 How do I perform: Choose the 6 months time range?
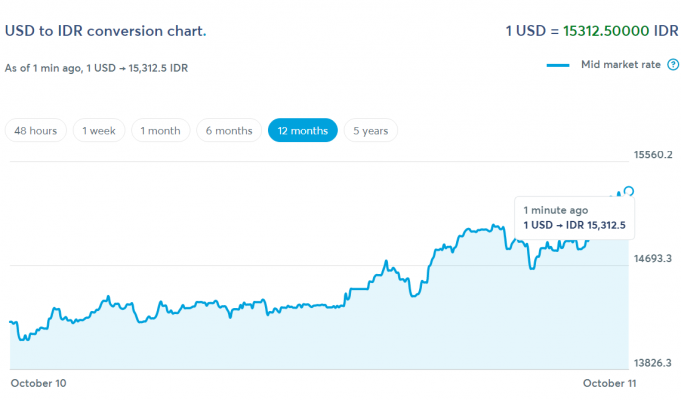click(229, 131)
